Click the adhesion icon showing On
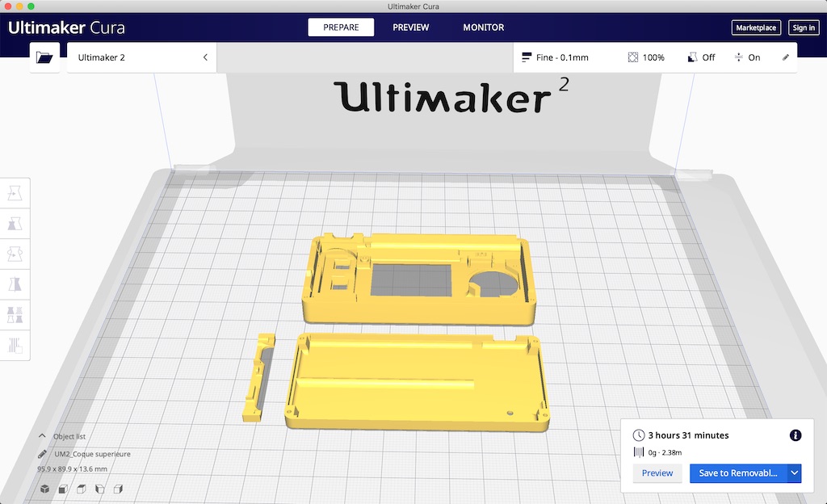The height and width of the screenshot is (504, 827). pos(738,57)
